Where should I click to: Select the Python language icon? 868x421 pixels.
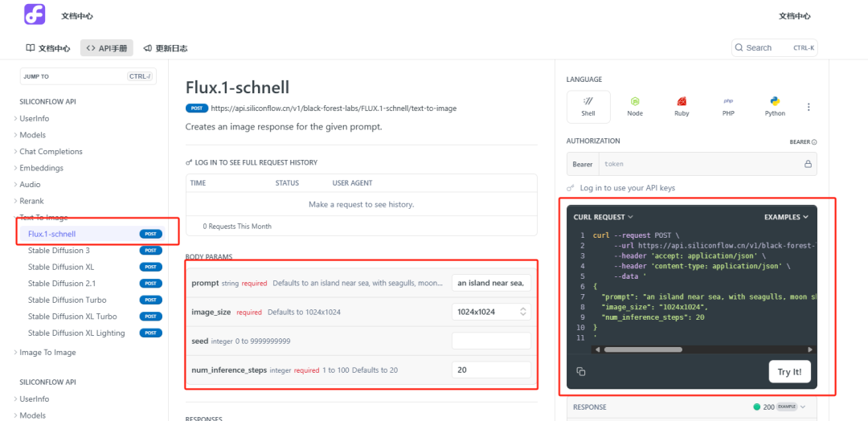pos(775,106)
